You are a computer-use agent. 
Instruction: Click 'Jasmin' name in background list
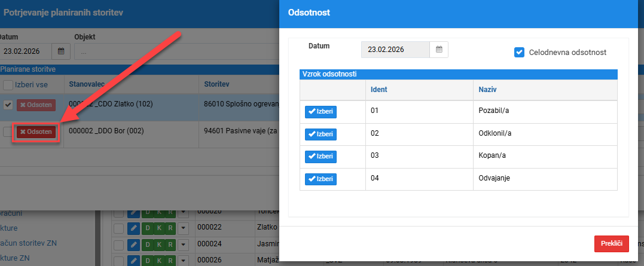click(268, 244)
